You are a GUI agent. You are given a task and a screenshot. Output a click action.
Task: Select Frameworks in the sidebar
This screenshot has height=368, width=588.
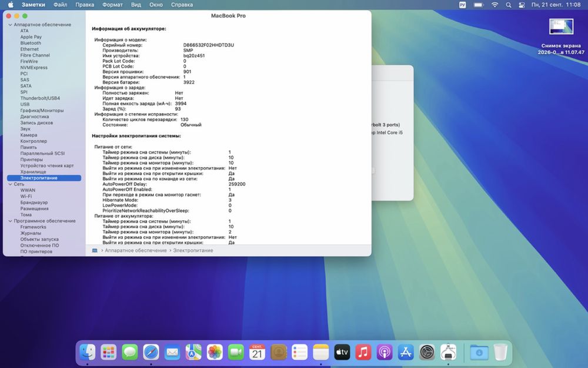point(34,227)
